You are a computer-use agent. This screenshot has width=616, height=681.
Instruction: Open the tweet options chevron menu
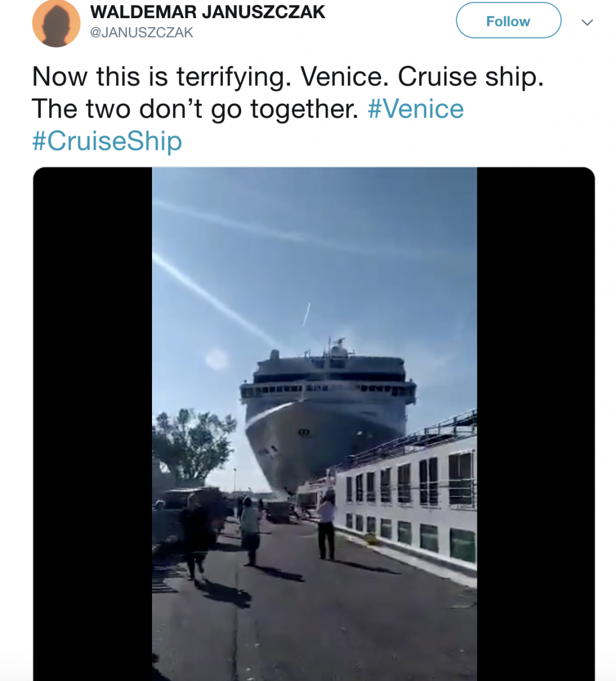pos(587,22)
